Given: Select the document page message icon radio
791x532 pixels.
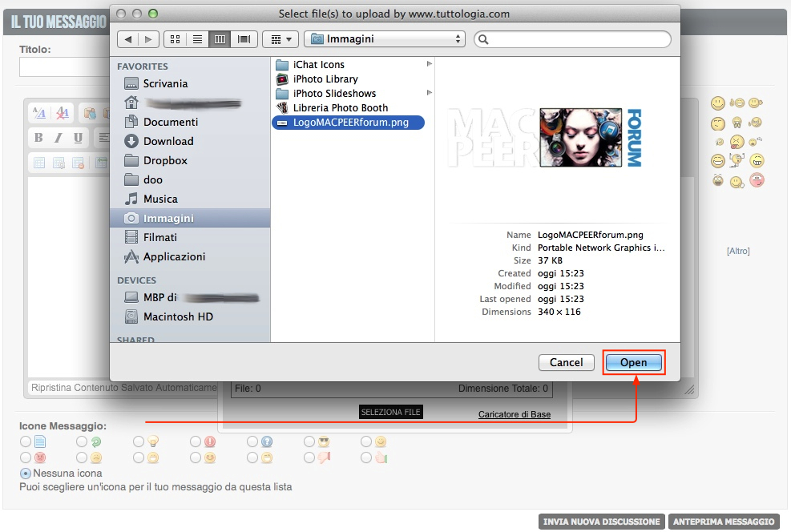Looking at the screenshot, I should click(x=26, y=441).
